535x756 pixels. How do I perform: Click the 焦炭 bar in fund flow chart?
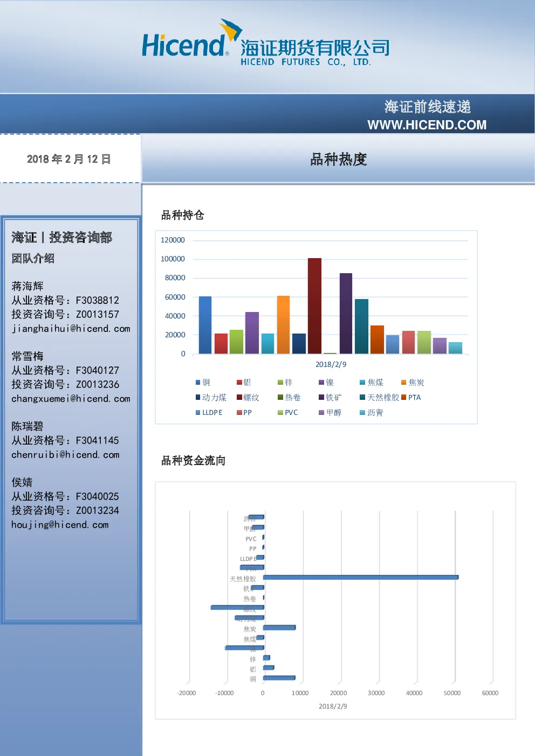tap(279, 627)
